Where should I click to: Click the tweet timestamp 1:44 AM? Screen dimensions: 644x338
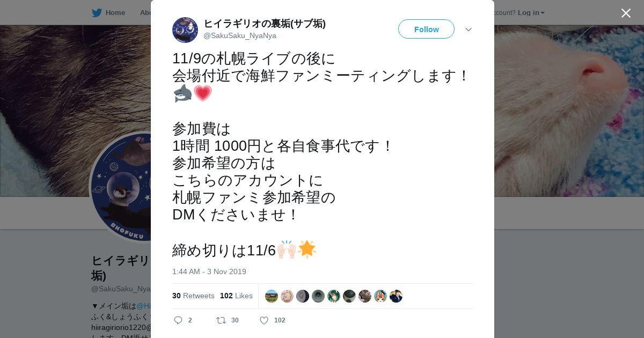click(209, 271)
